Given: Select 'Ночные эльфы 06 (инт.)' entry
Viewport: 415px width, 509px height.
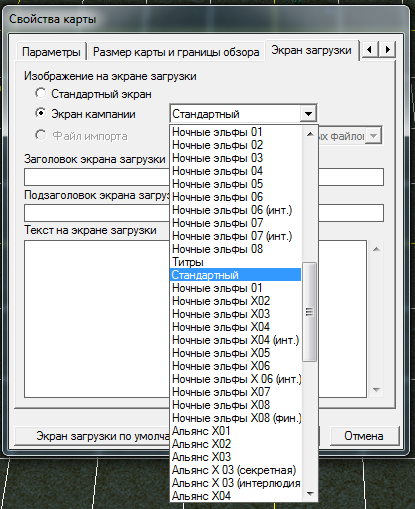Looking at the screenshot, I should pyautogui.click(x=236, y=210).
